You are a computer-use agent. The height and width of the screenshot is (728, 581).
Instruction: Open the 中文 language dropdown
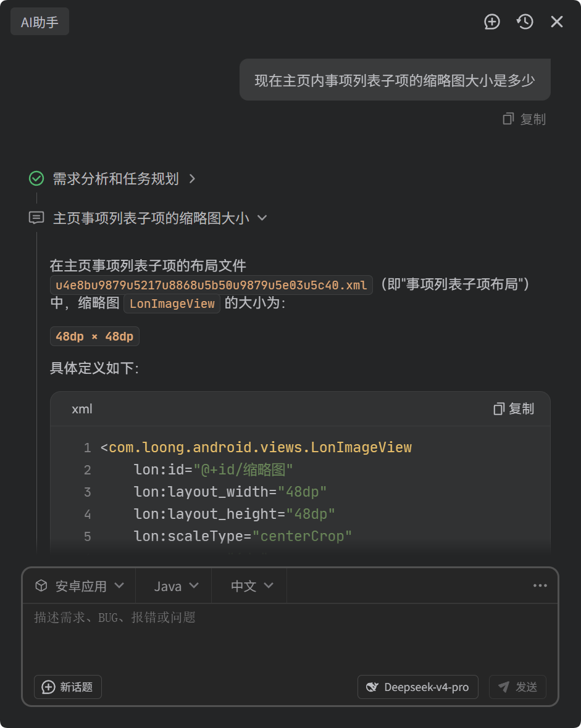tap(252, 586)
